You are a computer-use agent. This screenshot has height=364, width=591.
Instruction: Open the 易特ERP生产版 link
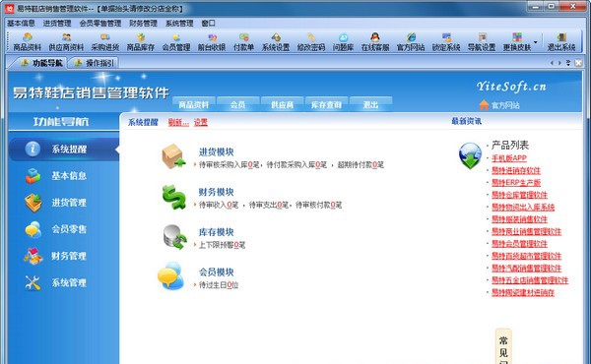click(515, 183)
